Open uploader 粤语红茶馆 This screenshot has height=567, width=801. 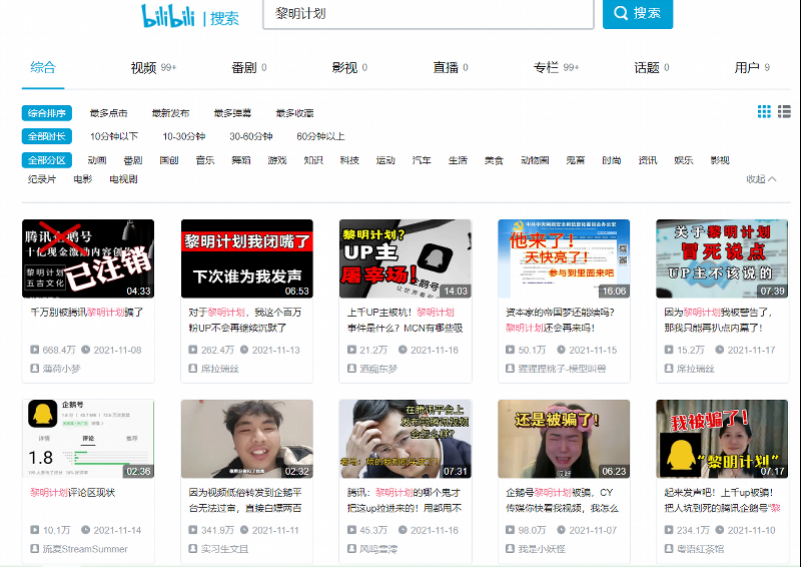click(701, 549)
